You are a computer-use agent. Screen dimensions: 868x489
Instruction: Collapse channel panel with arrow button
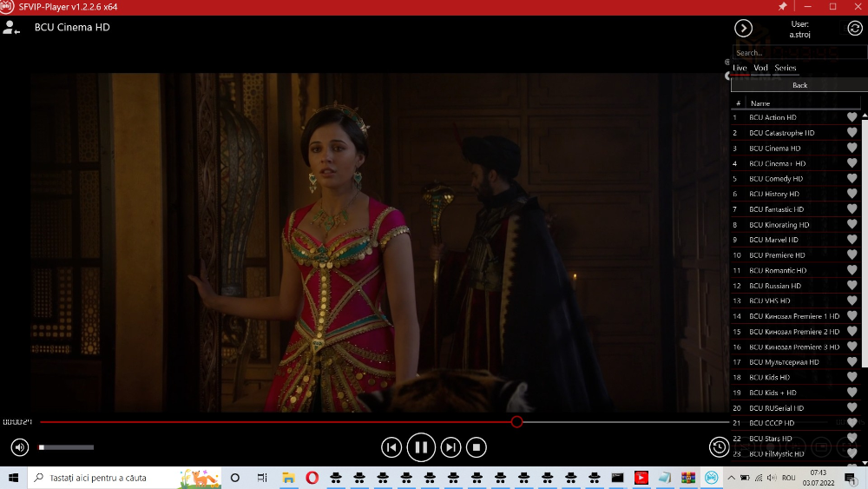pos(743,29)
